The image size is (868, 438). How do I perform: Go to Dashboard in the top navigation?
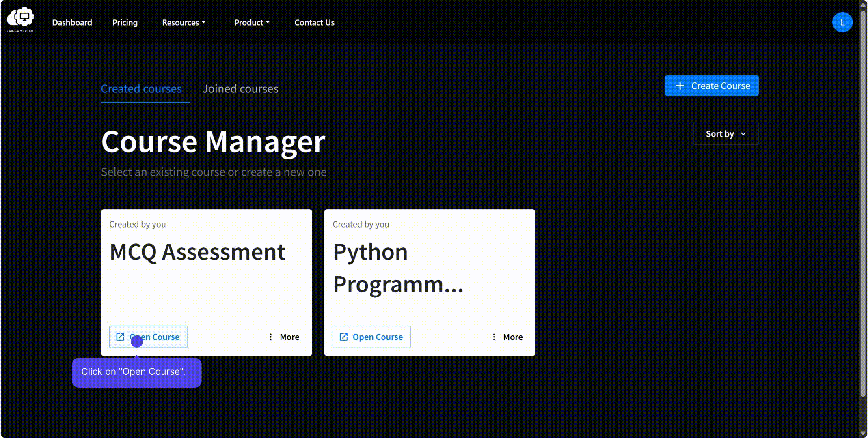coord(72,23)
